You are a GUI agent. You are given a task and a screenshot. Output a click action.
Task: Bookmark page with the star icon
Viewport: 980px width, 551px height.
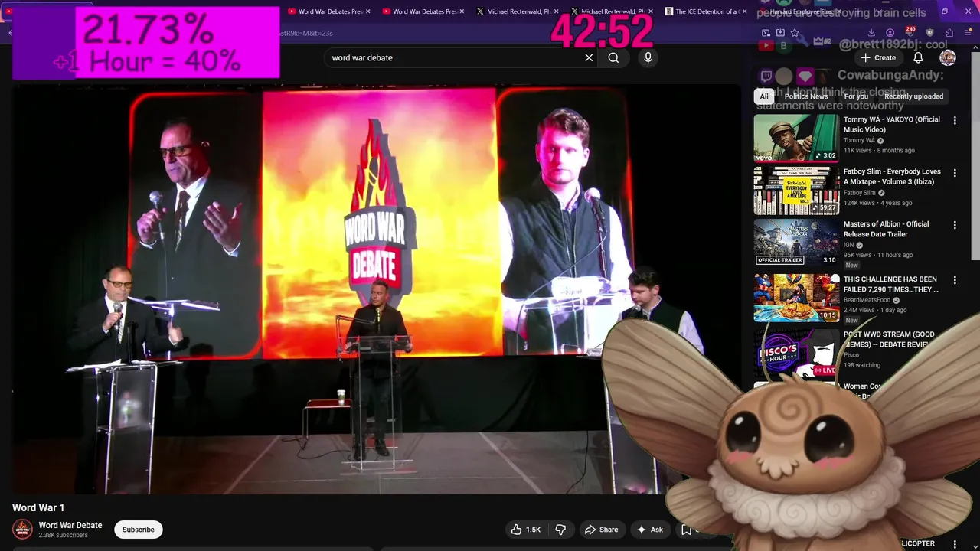[x=795, y=33]
